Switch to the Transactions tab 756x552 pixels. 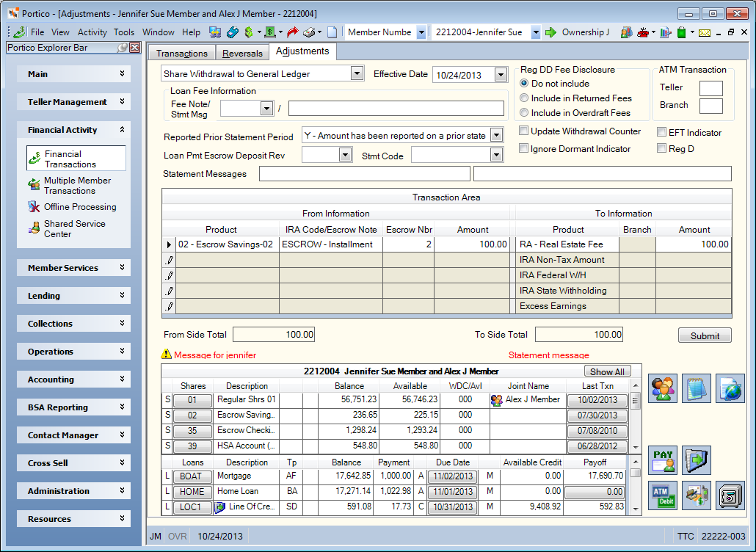(x=182, y=53)
